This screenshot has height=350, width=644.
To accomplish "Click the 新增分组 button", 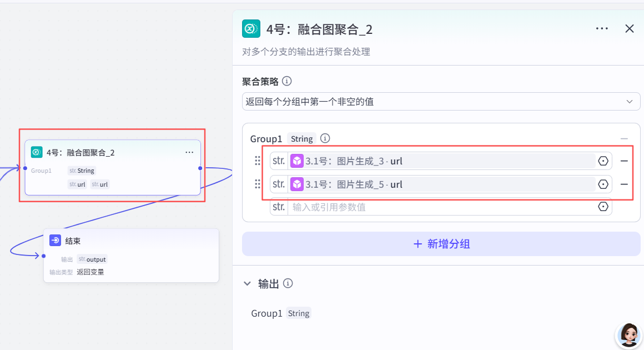I will pyautogui.click(x=441, y=244).
